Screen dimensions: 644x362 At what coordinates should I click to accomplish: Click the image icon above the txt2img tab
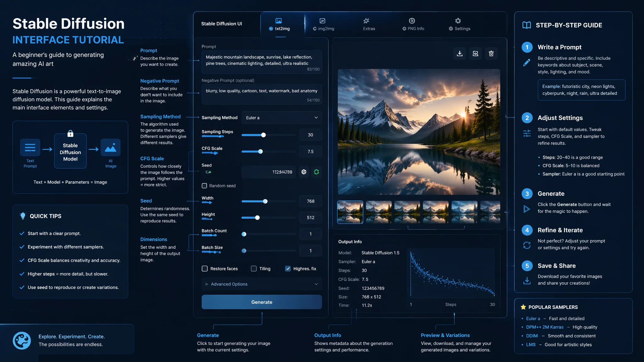point(279,21)
